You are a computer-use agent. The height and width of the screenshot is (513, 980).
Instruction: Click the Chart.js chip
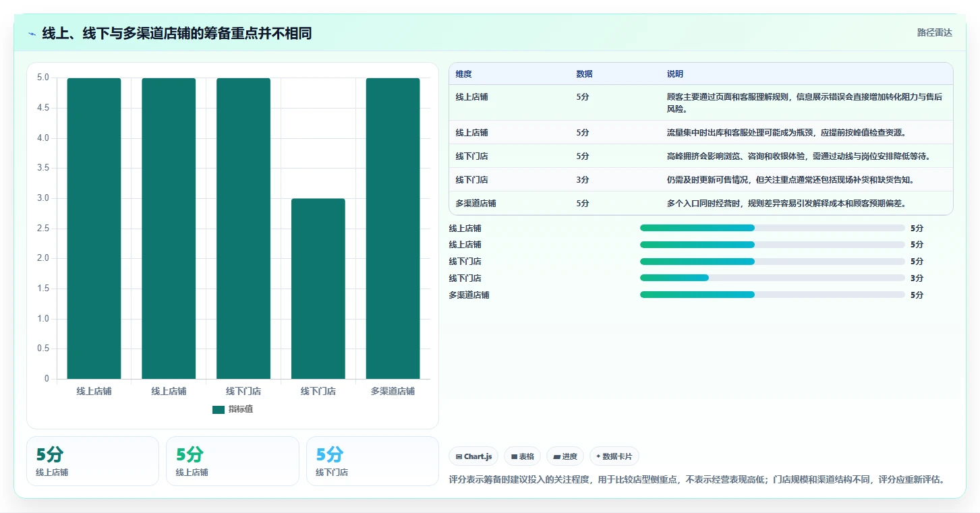[473, 456]
